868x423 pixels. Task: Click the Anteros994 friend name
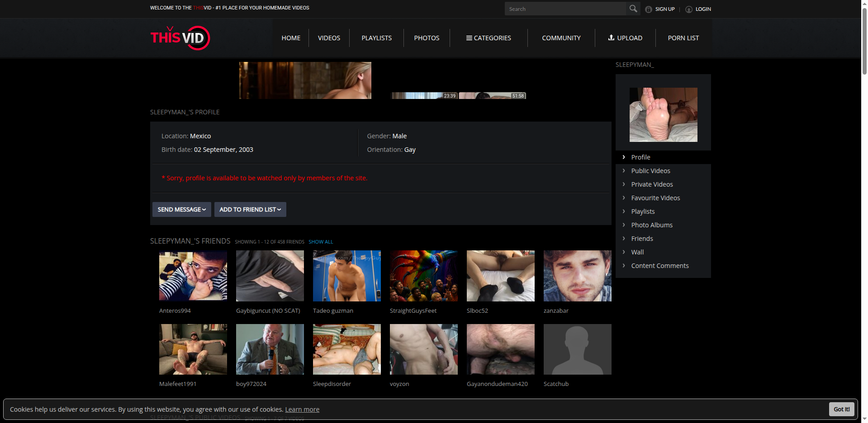pyautogui.click(x=175, y=310)
